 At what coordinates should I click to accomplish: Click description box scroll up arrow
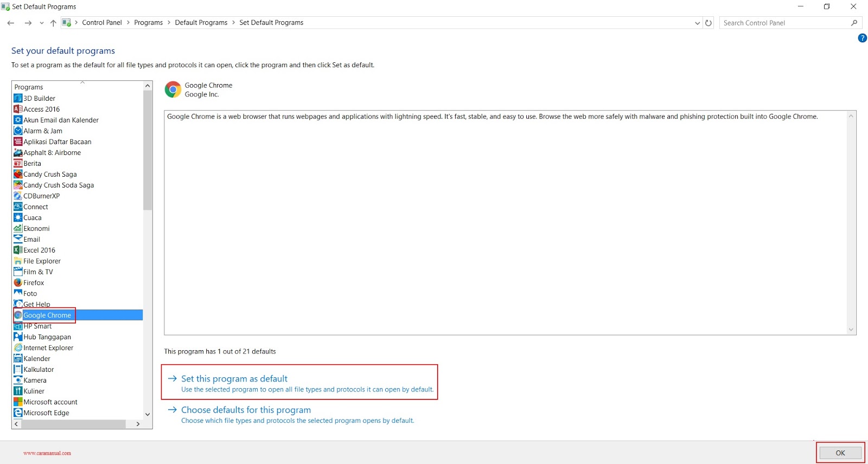coord(851,116)
